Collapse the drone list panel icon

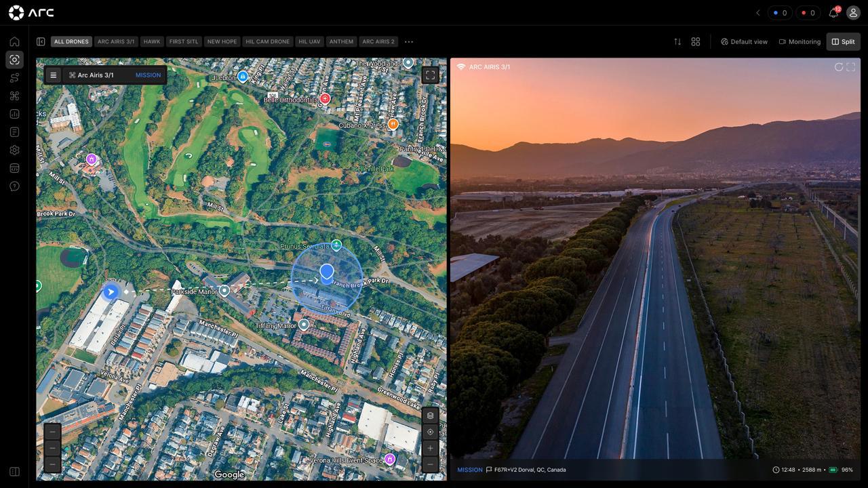(x=41, y=41)
